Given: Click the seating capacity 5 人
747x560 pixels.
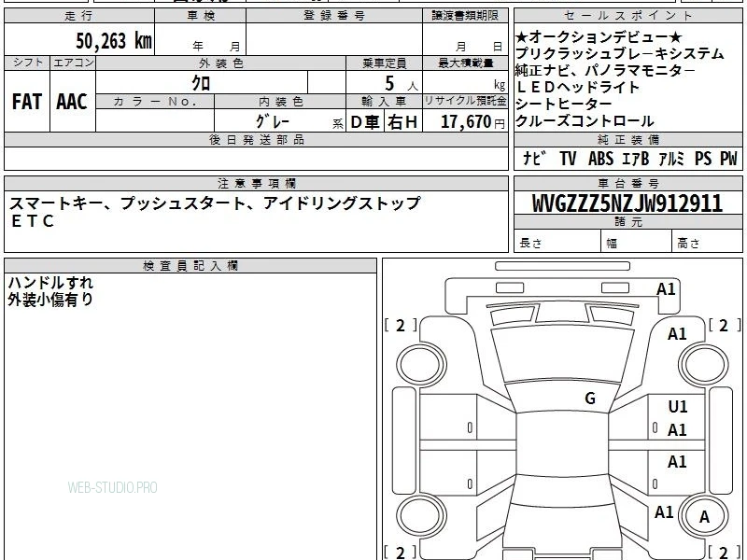Looking at the screenshot, I should pyautogui.click(x=401, y=84).
